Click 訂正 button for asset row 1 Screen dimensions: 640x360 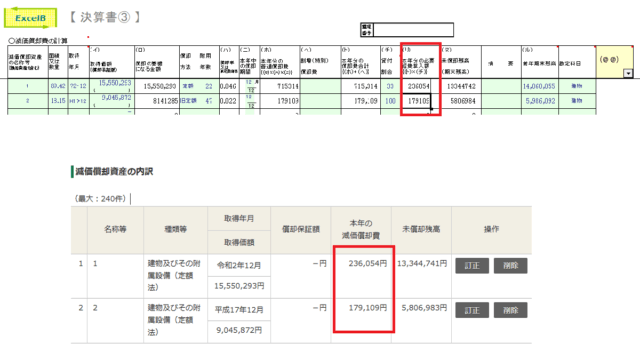tap(472, 265)
